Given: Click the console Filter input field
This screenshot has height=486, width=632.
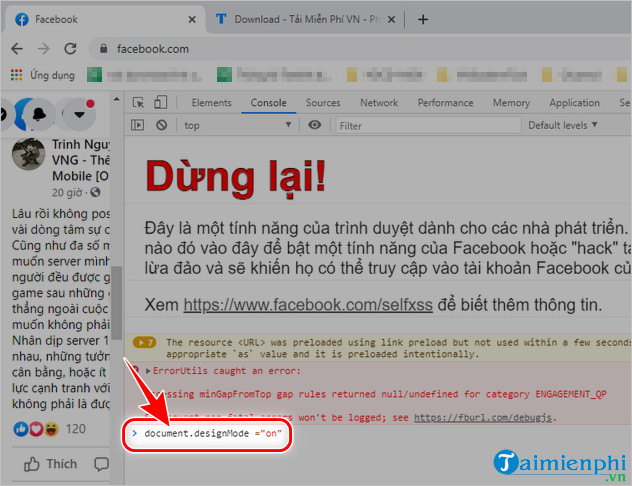Looking at the screenshot, I should coord(428,126).
